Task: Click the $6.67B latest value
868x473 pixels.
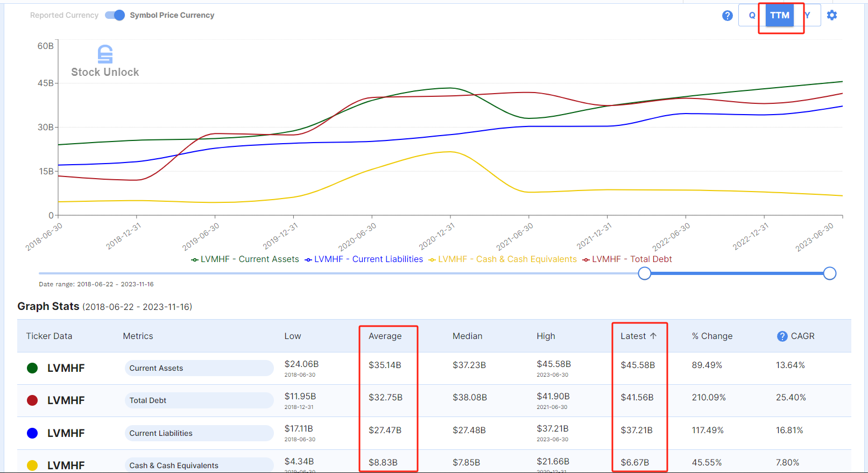Action: click(635, 462)
